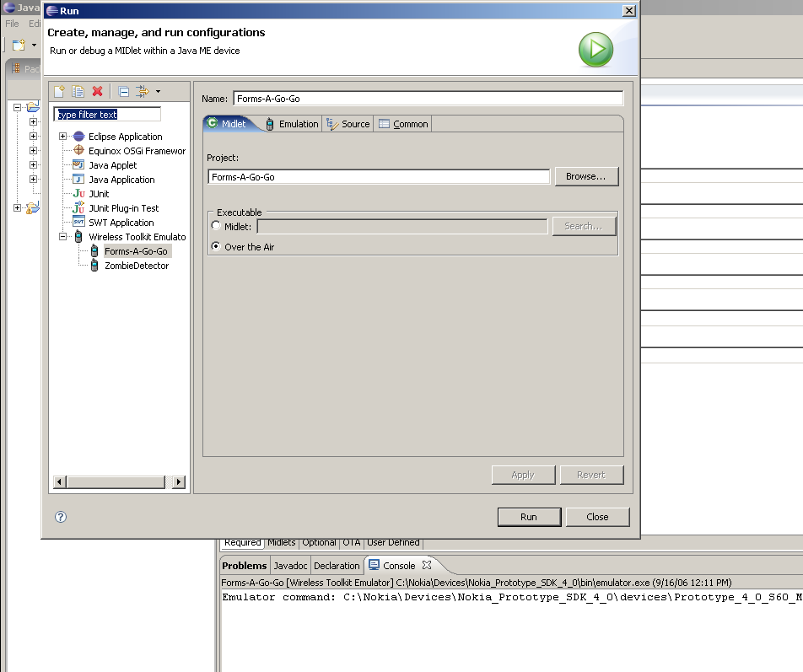
Task: Create a new launch configuration
Action: [x=58, y=91]
